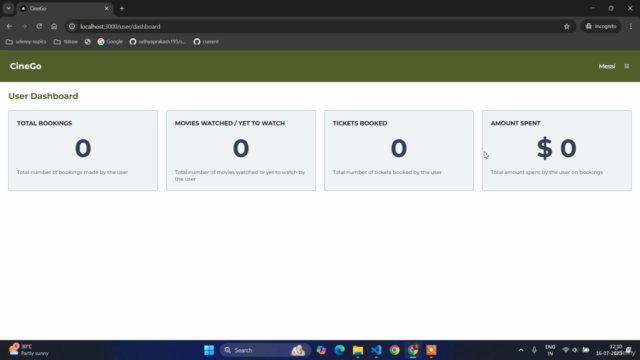Open Copilot from the taskbar
The width and height of the screenshot is (640, 360).
click(x=321, y=350)
